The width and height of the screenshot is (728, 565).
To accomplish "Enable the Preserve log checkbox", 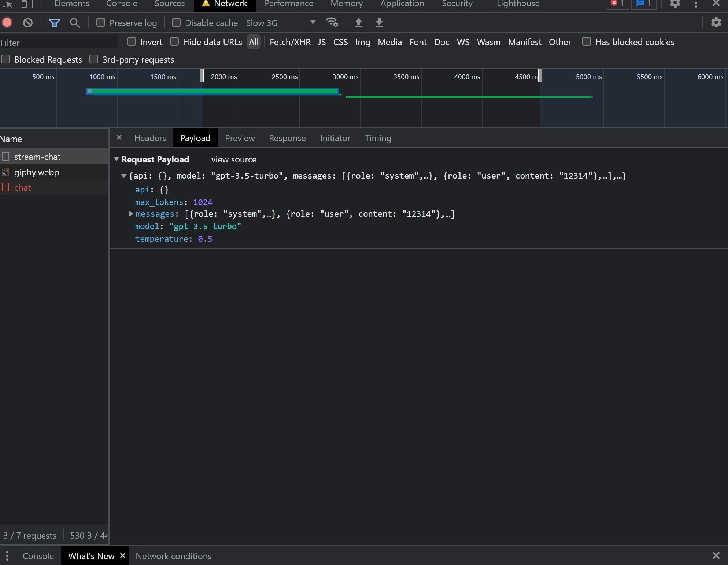I will coord(101,23).
